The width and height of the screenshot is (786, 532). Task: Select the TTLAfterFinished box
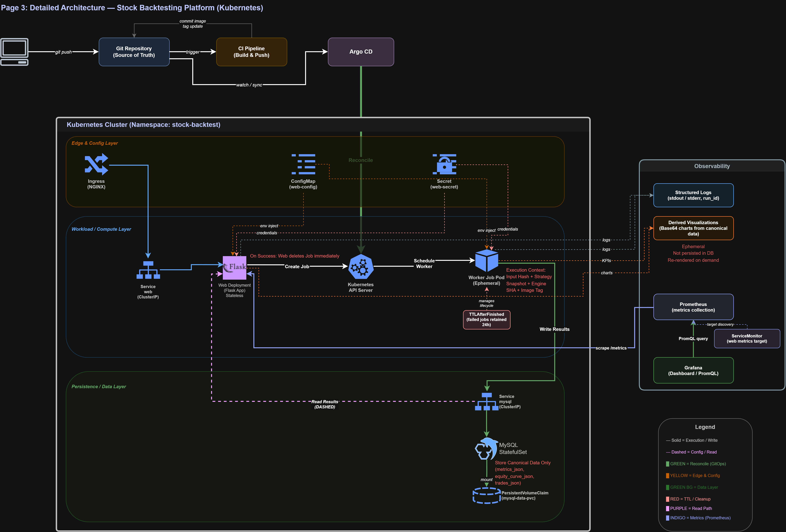(487, 320)
